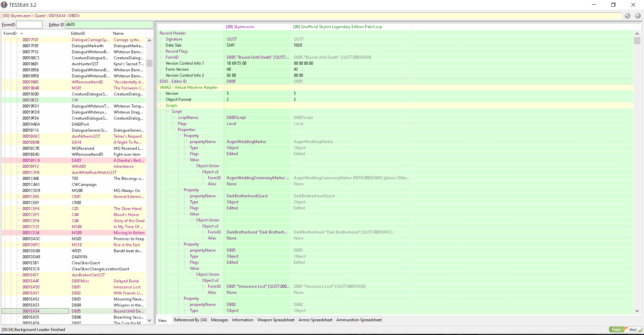644x335 pixels.
Task: Click the navigate back arrow button
Action: click(628, 16)
